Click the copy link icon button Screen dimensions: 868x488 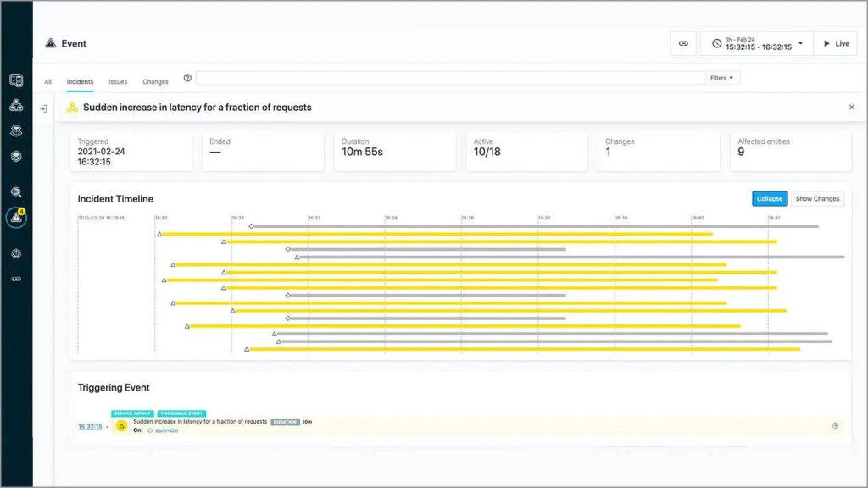coord(683,44)
